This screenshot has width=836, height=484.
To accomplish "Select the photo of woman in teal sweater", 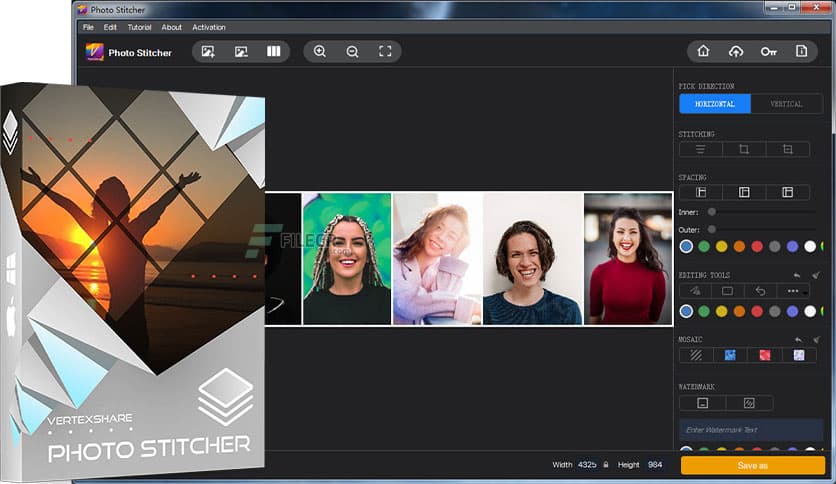I will tap(533, 259).
